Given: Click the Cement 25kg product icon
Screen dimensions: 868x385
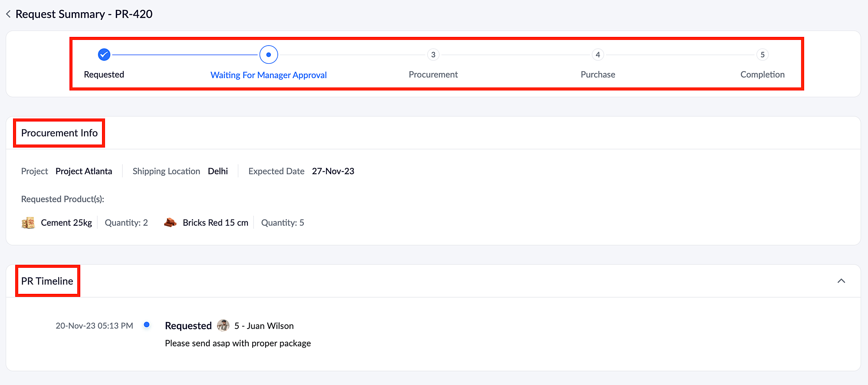Looking at the screenshot, I should 28,223.
